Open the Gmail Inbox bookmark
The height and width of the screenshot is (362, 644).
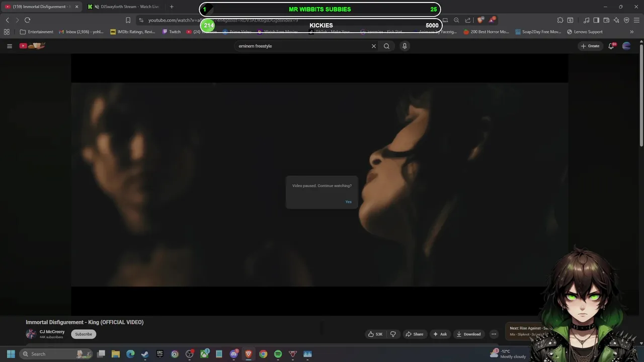(81, 32)
